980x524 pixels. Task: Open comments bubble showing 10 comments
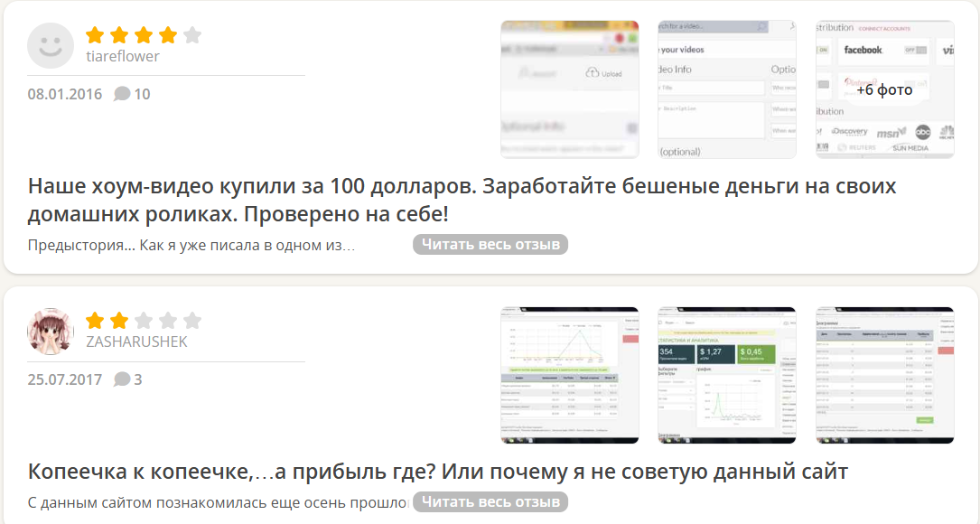pos(132,94)
